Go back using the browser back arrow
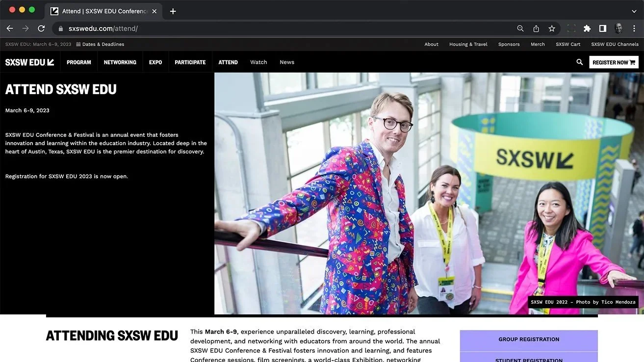 [10, 28]
